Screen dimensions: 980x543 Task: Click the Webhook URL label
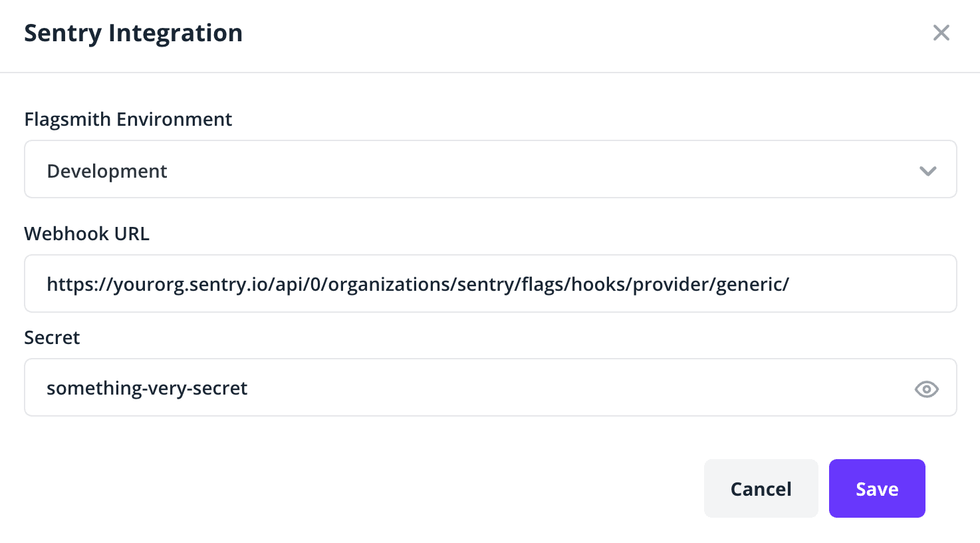click(x=86, y=234)
